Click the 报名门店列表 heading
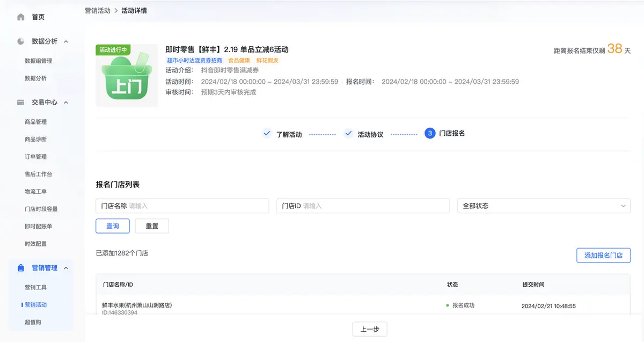 118,184
